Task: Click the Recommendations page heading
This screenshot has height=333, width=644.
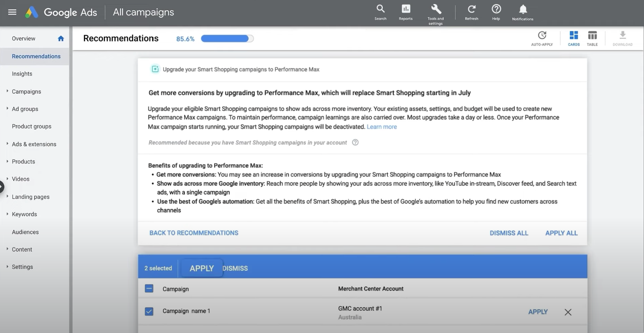Action: tap(121, 38)
